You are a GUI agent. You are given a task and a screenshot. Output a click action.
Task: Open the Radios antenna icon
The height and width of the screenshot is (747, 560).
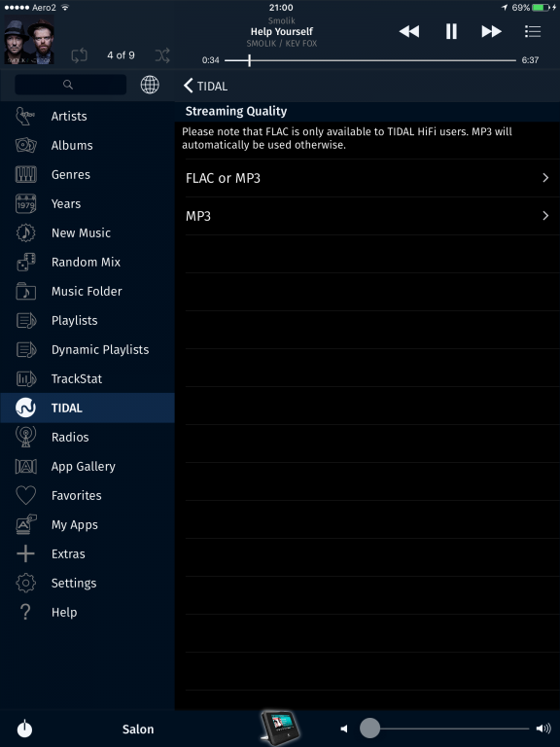pyautogui.click(x=25, y=437)
